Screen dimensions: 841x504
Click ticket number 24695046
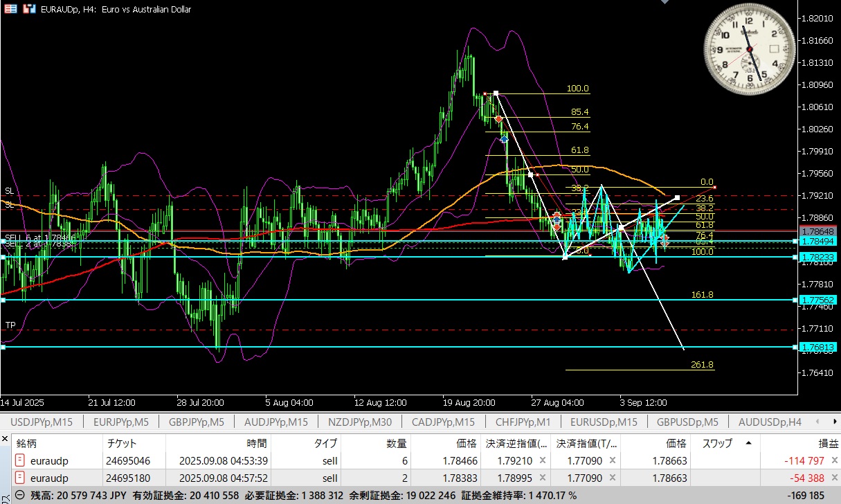(127, 460)
